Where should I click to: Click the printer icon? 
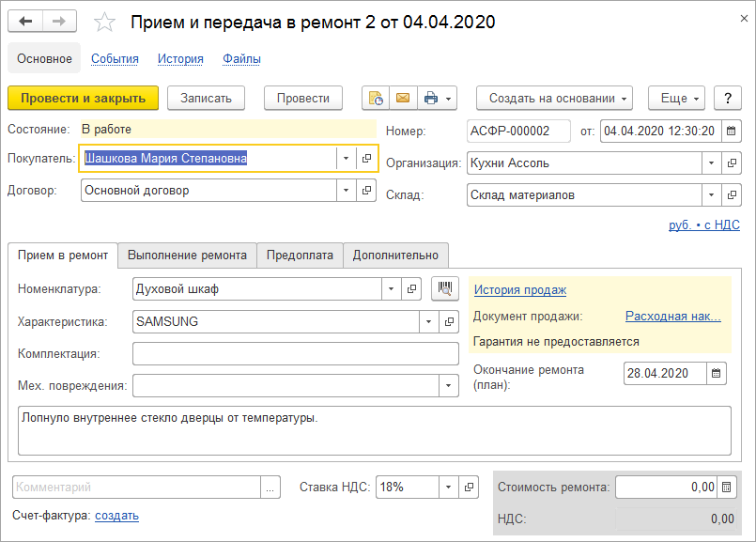(431, 98)
